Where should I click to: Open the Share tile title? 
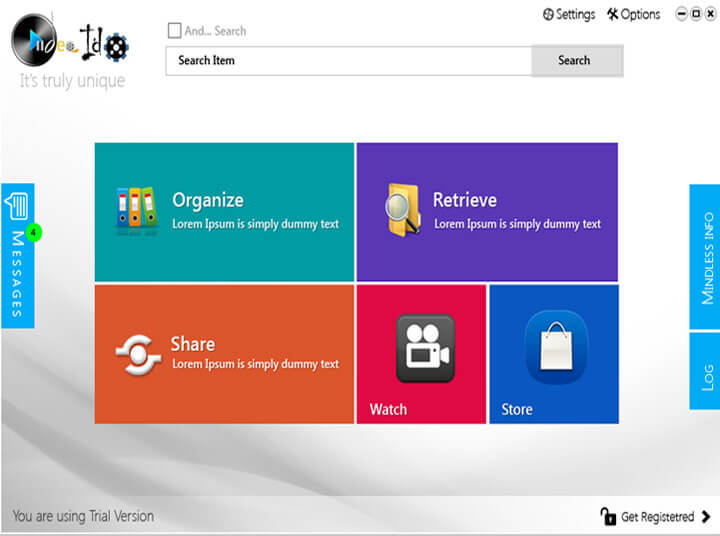(193, 344)
